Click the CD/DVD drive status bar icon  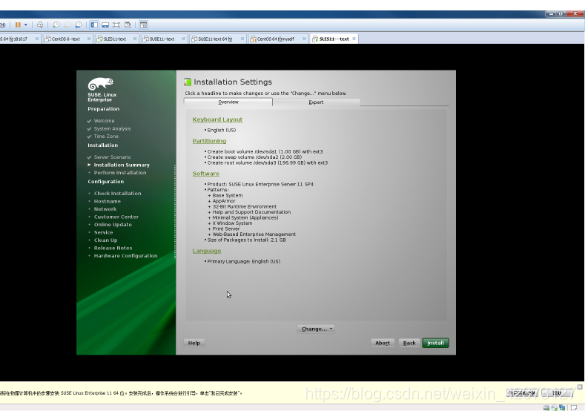pos(554,408)
